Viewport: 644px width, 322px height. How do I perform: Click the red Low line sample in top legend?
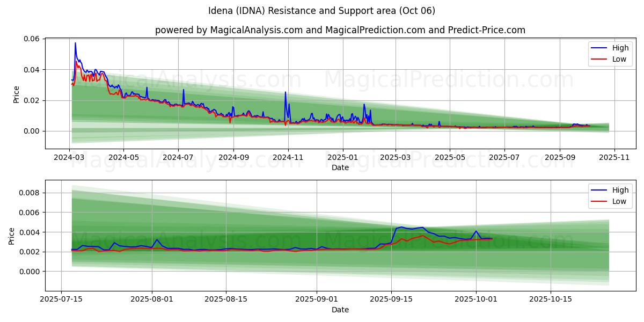(599, 59)
